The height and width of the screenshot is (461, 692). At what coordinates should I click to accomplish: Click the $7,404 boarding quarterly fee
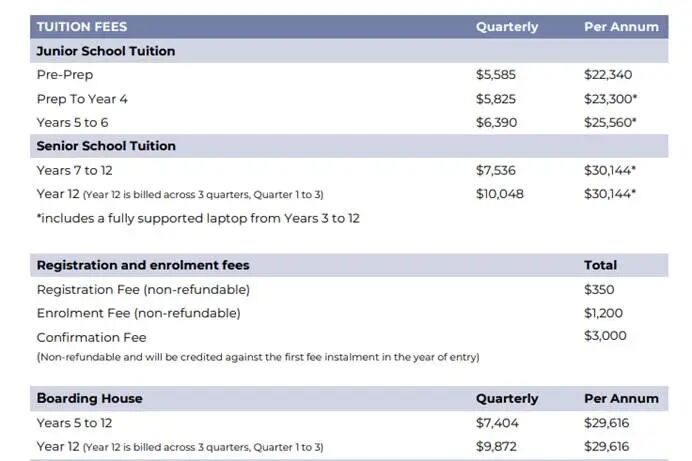(497, 423)
